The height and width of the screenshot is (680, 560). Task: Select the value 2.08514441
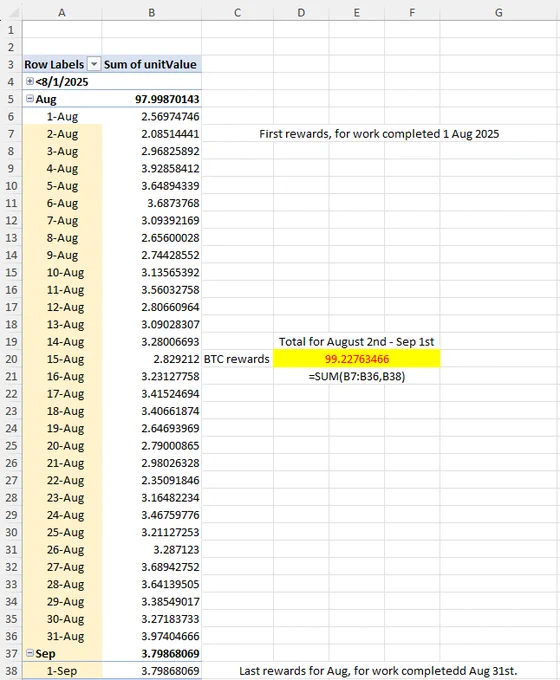(x=170, y=134)
